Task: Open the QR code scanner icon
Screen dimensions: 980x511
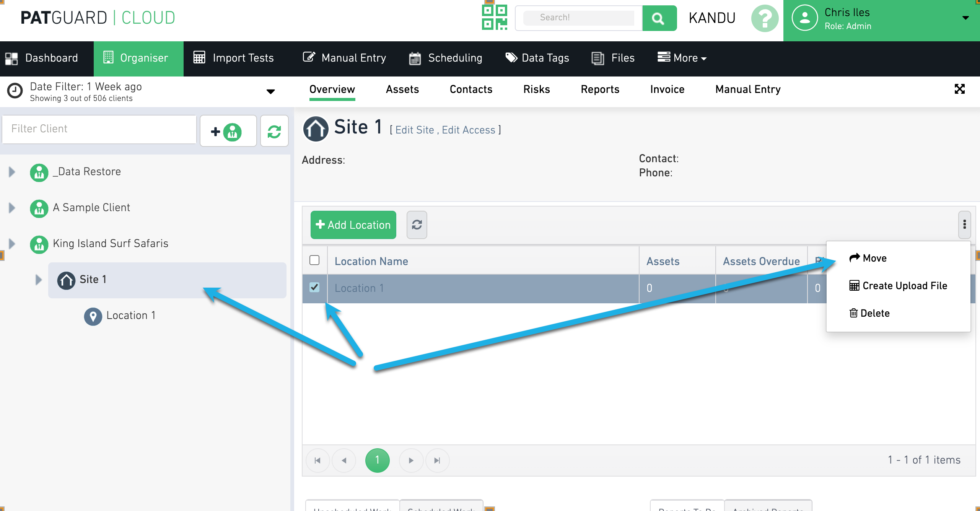Action: (495, 18)
